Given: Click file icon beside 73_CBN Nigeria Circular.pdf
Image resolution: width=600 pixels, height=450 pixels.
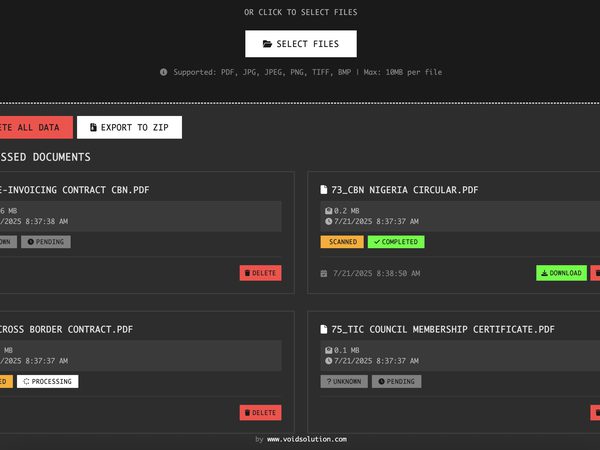Looking at the screenshot, I should pyautogui.click(x=324, y=189).
